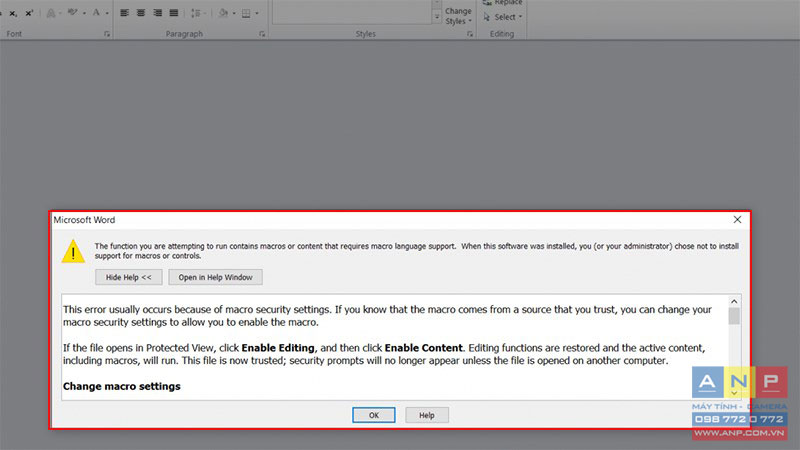Click the bold 'Enable Content' text
Image resolution: width=800 pixels, height=450 pixels.
point(423,348)
